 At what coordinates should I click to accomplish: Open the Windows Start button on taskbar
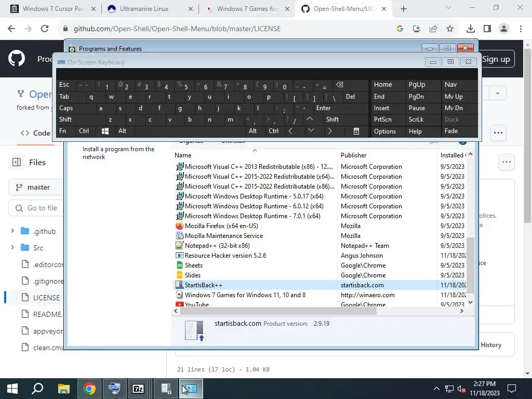coord(12,389)
